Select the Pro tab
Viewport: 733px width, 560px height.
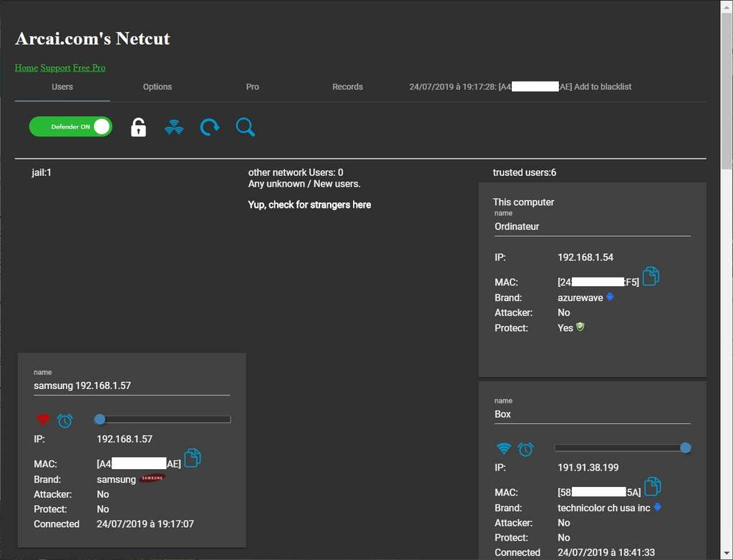click(x=252, y=86)
